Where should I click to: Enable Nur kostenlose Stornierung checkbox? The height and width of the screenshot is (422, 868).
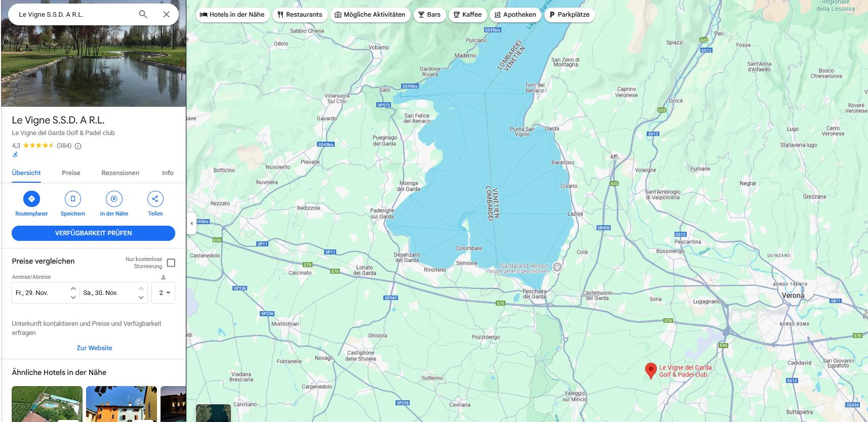tap(171, 263)
